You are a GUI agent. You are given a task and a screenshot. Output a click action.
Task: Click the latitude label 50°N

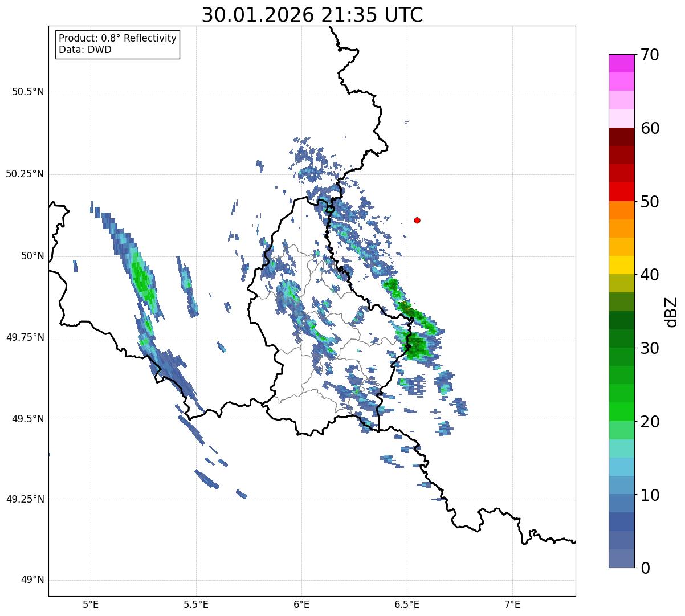[x=32, y=256]
